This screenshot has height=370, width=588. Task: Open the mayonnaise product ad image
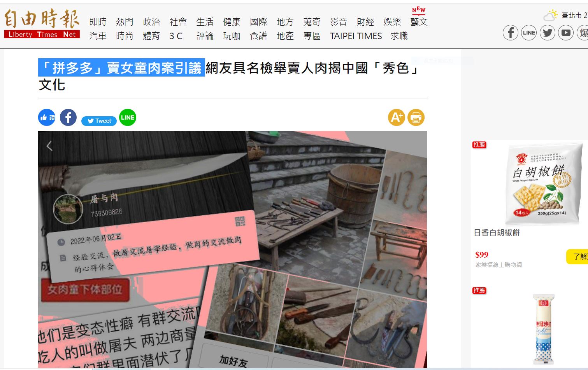544,329
